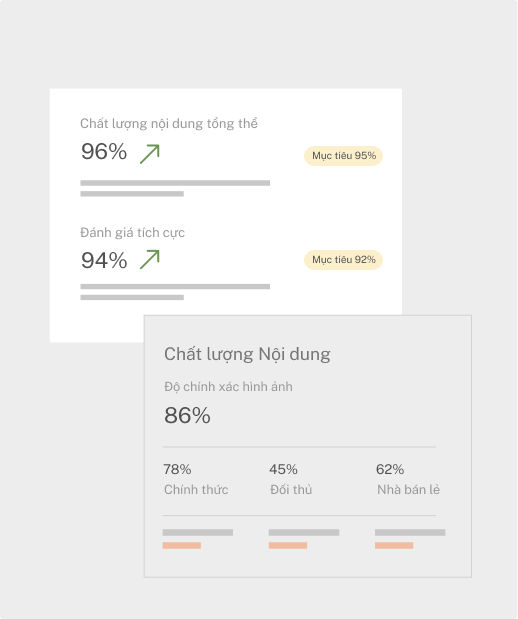The image size is (518, 619).
Task: Click the gray bar under Chính thức column
Action: point(198,533)
